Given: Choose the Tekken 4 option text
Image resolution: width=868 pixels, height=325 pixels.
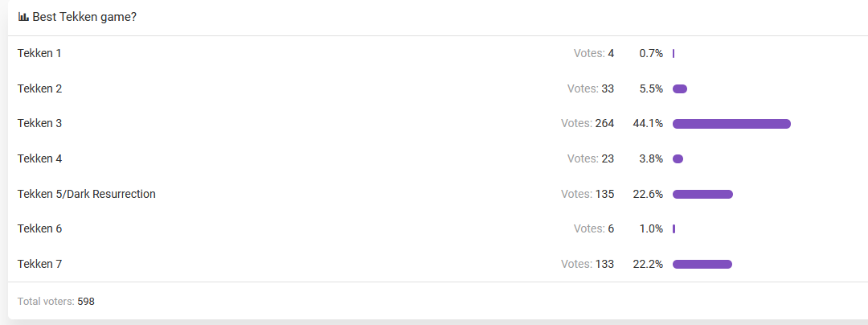Looking at the screenshot, I should click(x=40, y=159).
